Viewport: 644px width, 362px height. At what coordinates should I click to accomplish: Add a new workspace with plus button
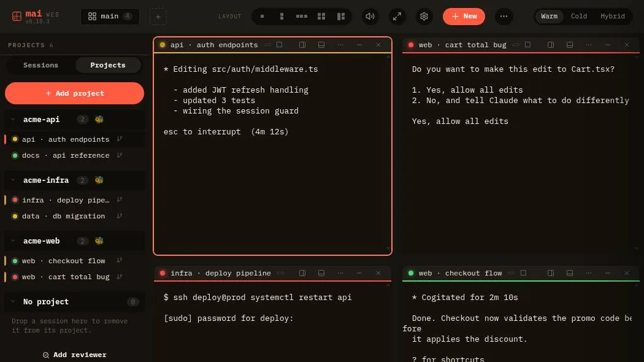[x=158, y=17]
